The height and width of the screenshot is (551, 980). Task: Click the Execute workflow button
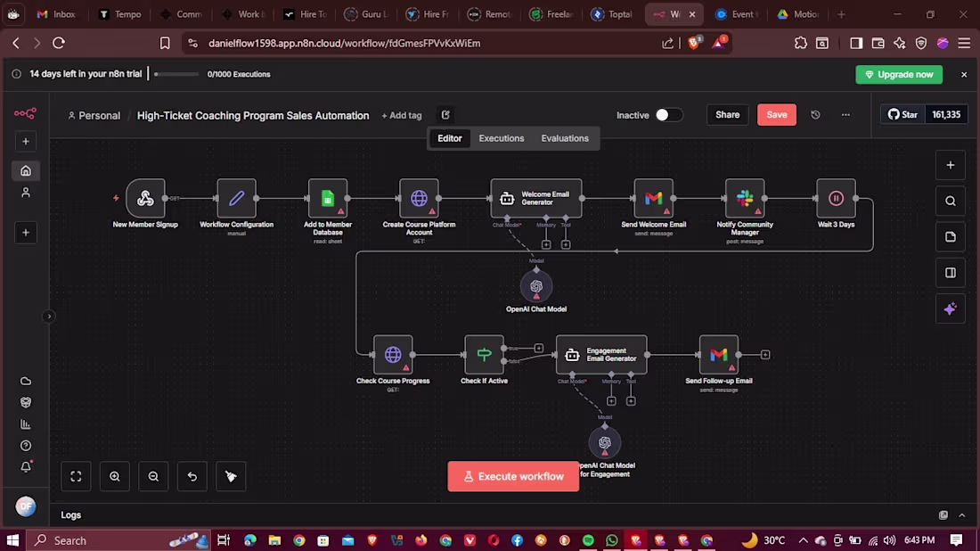pyautogui.click(x=513, y=477)
